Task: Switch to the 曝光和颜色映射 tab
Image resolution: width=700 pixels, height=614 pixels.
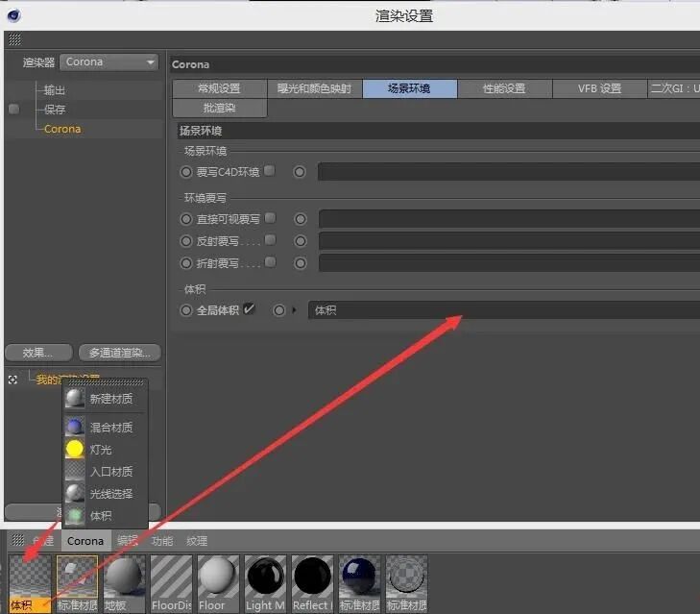Action: point(315,88)
